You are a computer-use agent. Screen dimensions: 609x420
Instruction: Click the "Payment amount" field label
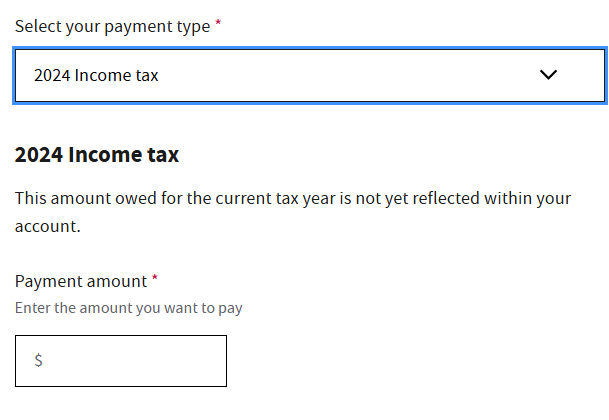[80, 281]
